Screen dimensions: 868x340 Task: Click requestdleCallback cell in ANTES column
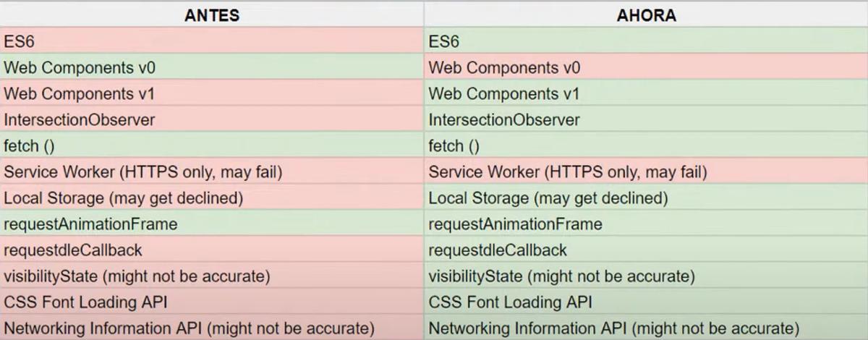coord(211,250)
